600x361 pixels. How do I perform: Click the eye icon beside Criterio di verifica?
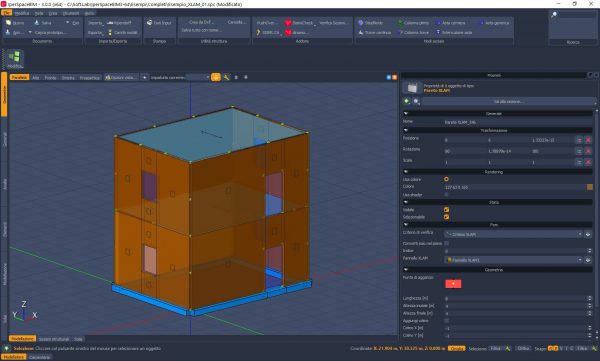click(588, 234)
